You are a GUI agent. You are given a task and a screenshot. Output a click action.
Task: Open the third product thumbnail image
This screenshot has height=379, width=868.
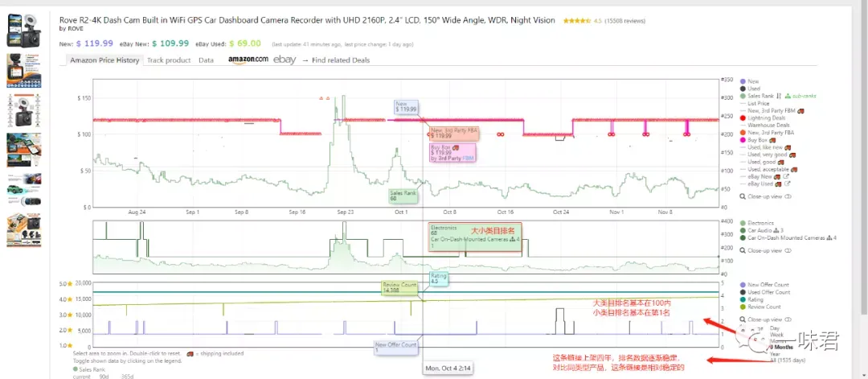[x=24, y=110]
